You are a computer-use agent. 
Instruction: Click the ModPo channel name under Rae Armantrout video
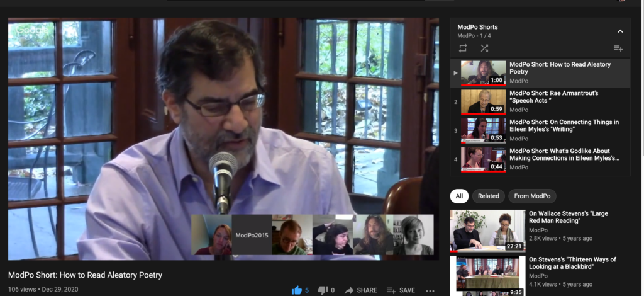point(519,110)
